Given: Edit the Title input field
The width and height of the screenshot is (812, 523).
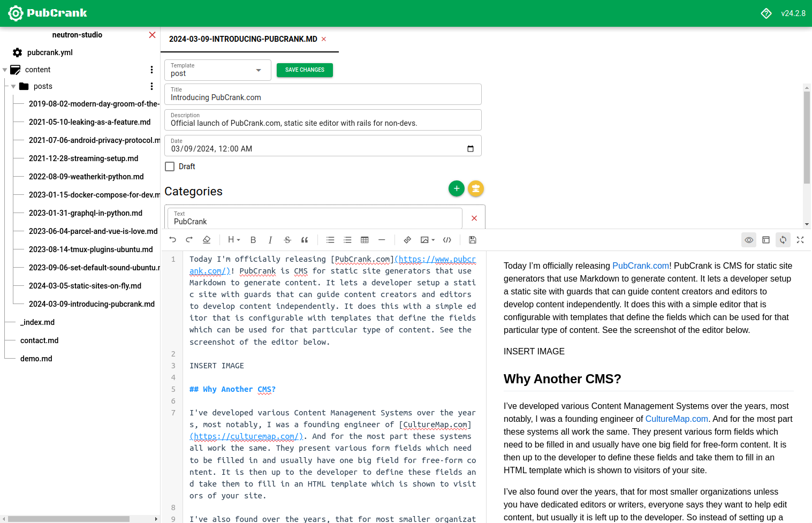Looking at the screenshot, I should coord(323,94).
